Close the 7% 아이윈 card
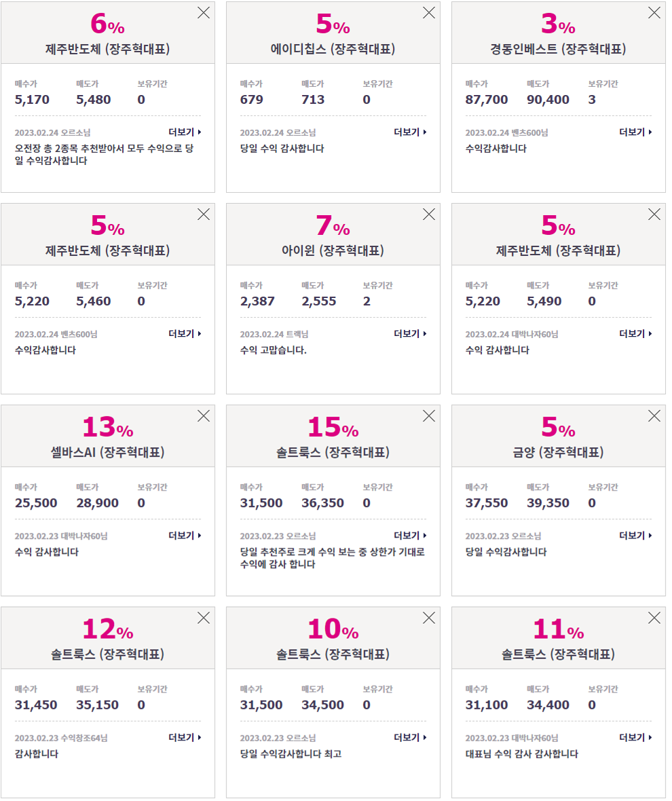This screenshot has height=801, width=672. pos(429,215)
